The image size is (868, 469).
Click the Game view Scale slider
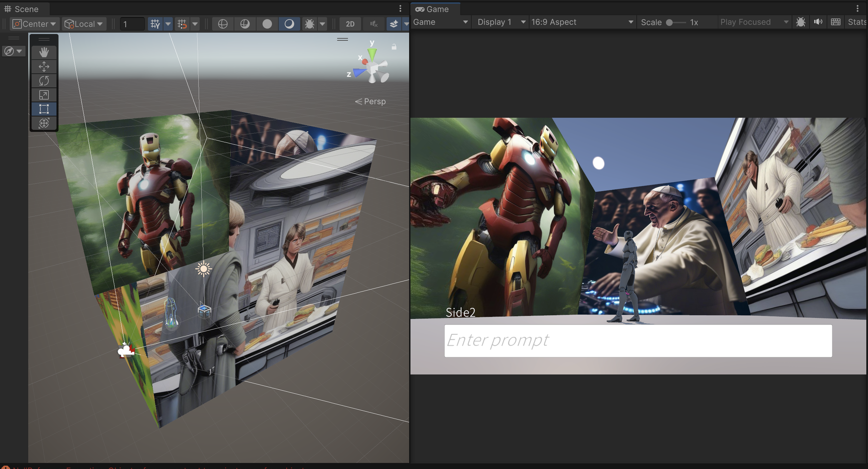click(x=676, y=23)
